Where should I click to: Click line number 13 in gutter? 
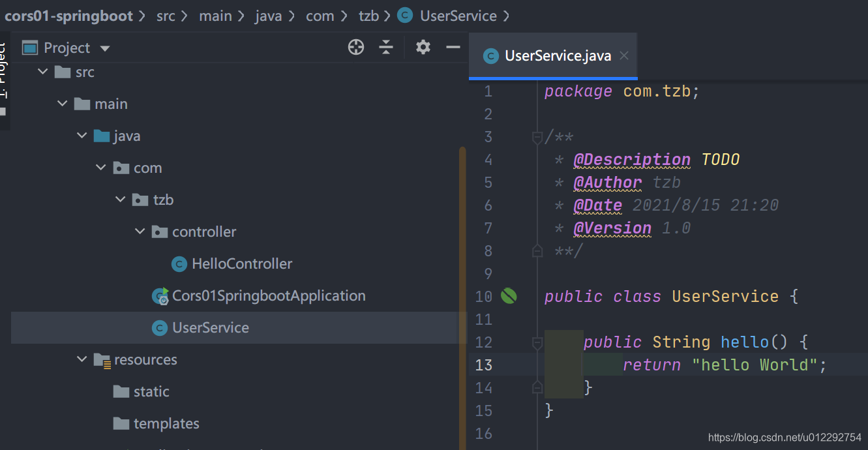(x=483, y=365)
